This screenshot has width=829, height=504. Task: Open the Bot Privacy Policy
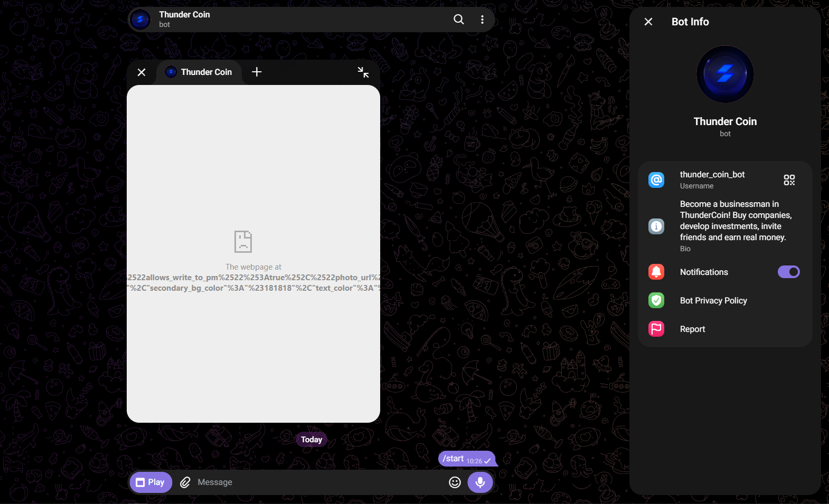tap(725, 300)
